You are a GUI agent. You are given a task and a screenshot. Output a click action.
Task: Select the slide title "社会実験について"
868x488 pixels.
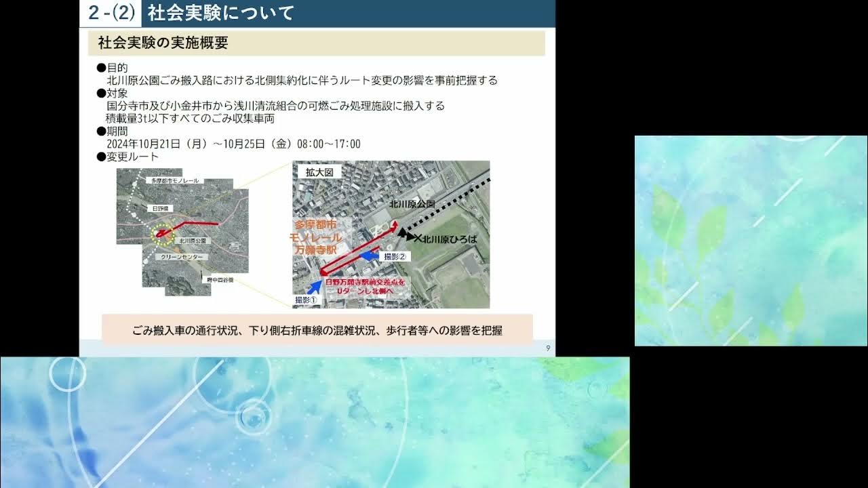point(221,13)
